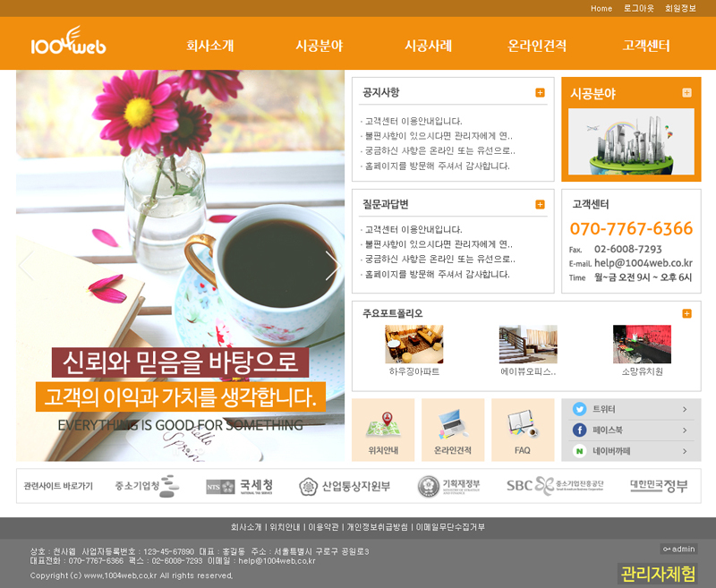The image size is (716, 588).
Task: Open the 온라인견적 laptop icon
Action: [453, 430]
